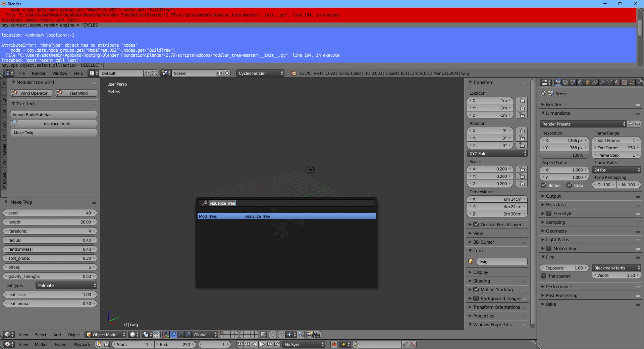Open the 24 fps frame rate dropdown

click(x=616, y=170)
